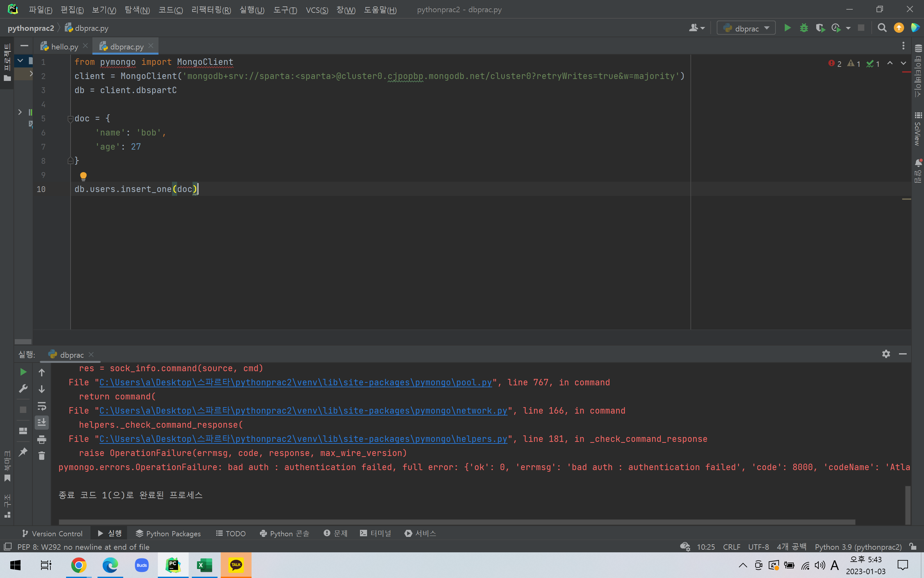Print the console output with the printer icon
This screenshot has width=924, height=578.
tap(42, 439)
